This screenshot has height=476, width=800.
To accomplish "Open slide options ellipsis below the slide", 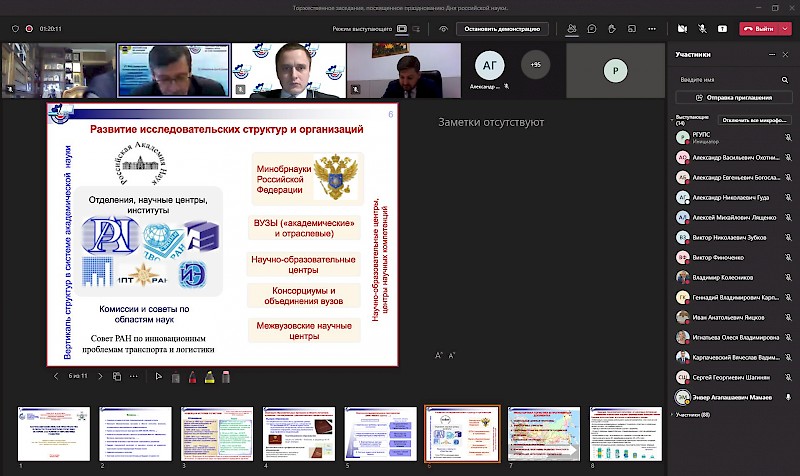I will (x=133, y=377).
